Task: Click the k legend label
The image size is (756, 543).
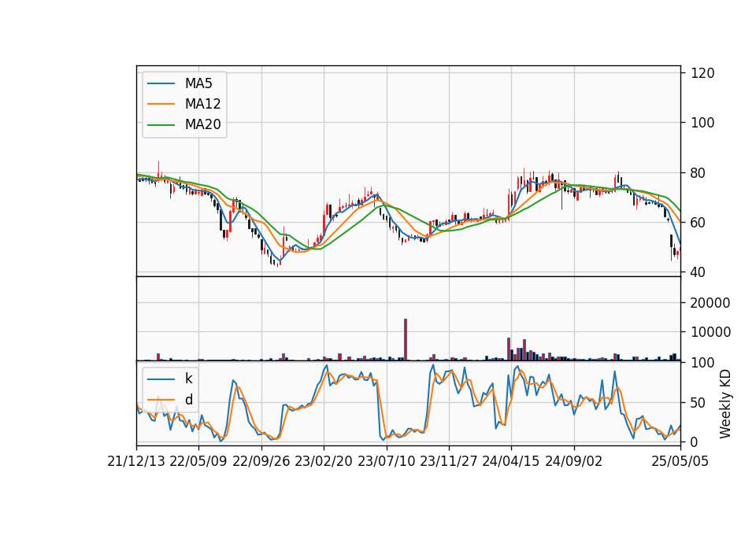Action: click(188, 379)
